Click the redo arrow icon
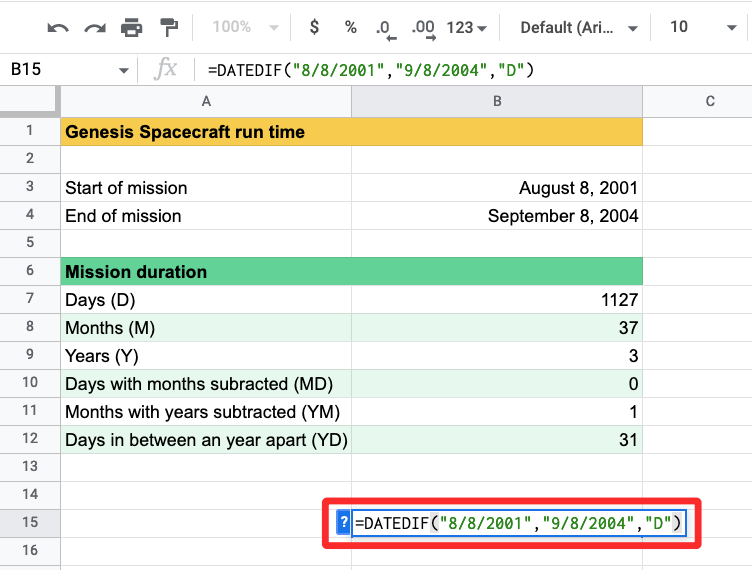This screenshot has width=752, height=570. coord(95,27)
